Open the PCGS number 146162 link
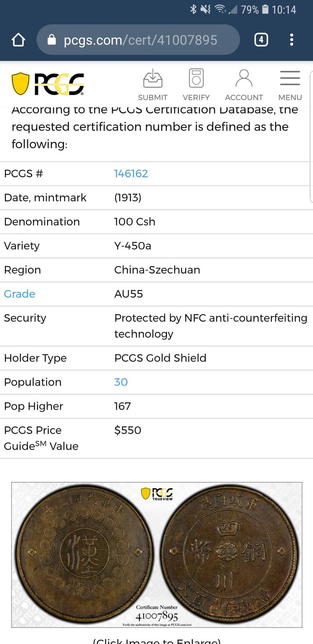 coord(131,174)
